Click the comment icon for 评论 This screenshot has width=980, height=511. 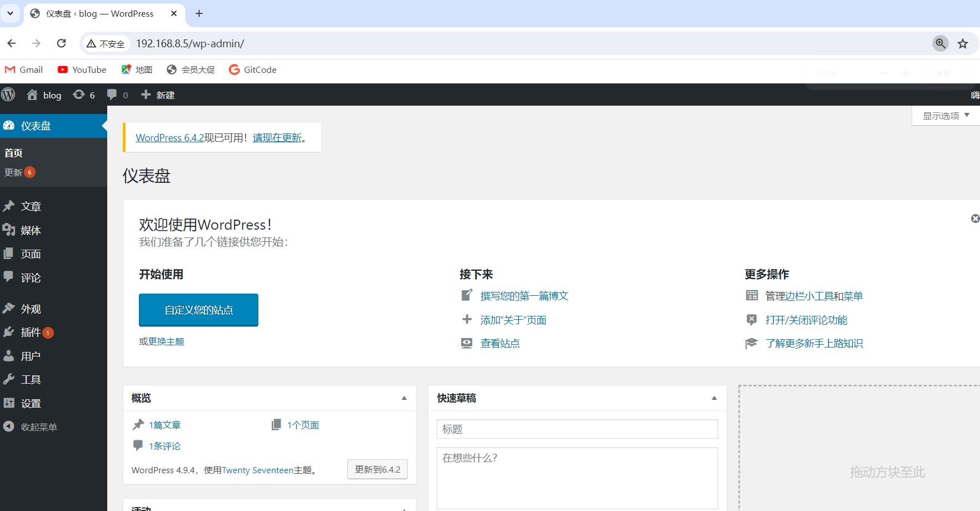(x=9, y=276)
